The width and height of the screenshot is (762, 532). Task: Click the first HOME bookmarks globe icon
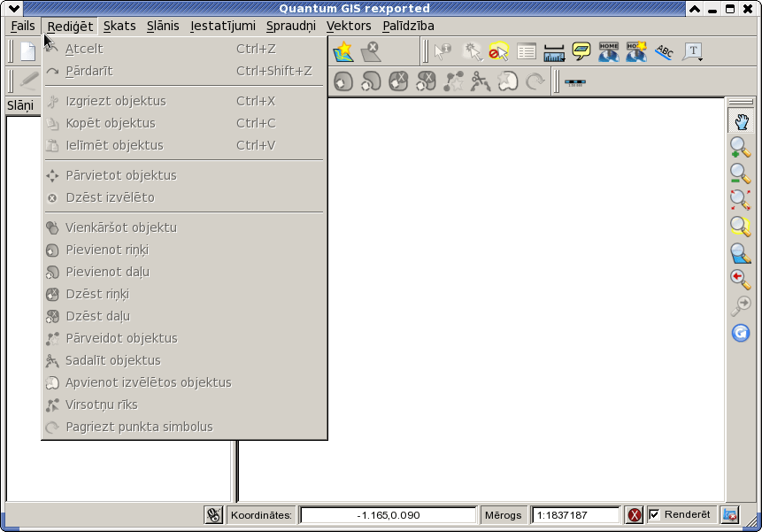point(608,51)
